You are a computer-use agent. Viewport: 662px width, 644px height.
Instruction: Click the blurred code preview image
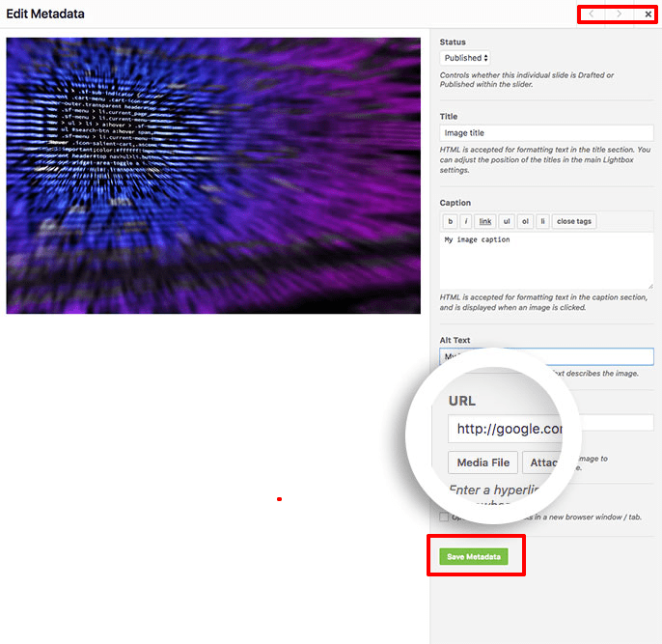coord(213,176)
